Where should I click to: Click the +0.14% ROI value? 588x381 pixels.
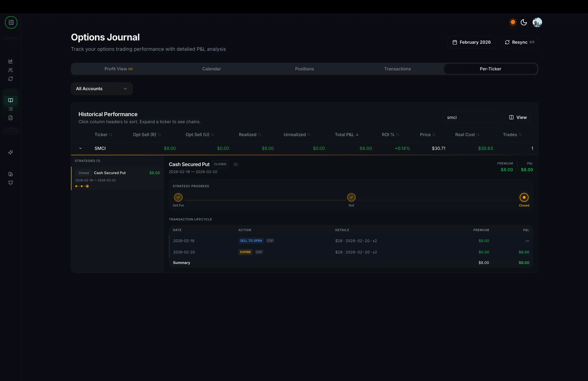pyautogui.click(x=402, y=148)
